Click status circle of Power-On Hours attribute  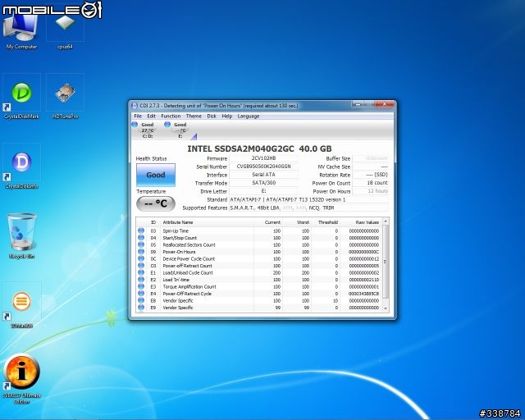[x=141, y=252]
